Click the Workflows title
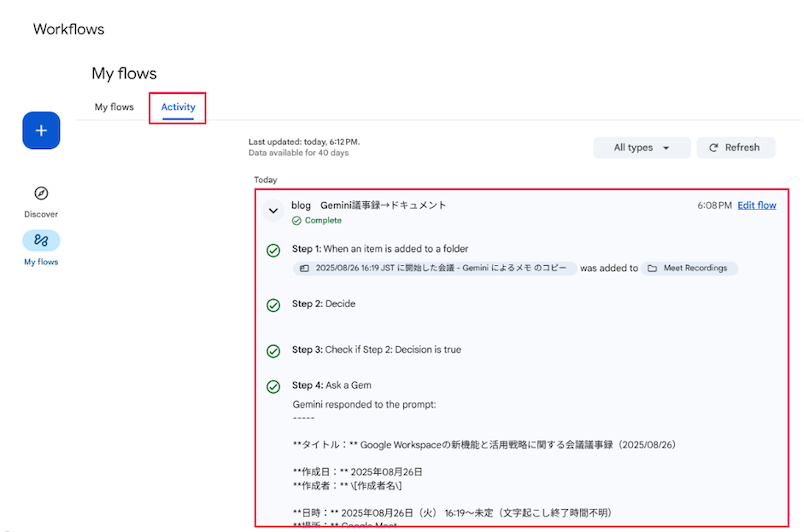Image resolution: width=804 pixels, height=532 pixels. pyautogui.click(x=69, y=29)
